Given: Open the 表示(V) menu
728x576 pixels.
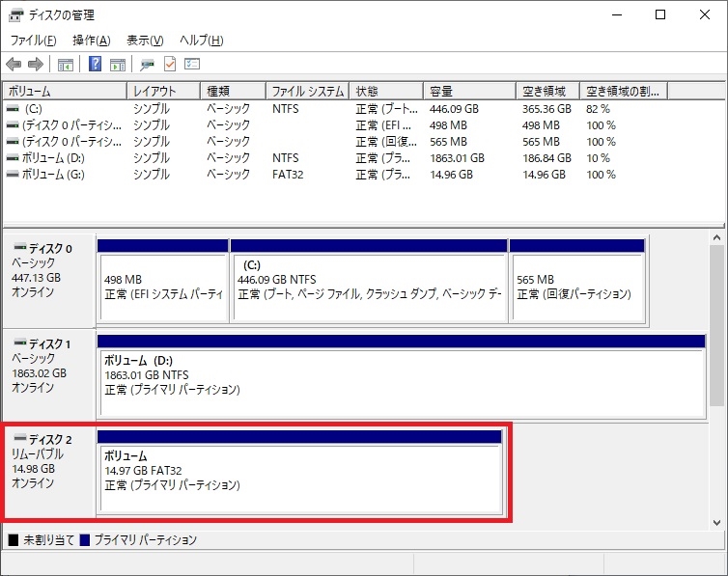Looking at the screenshot, I should [x=146, y=41].
